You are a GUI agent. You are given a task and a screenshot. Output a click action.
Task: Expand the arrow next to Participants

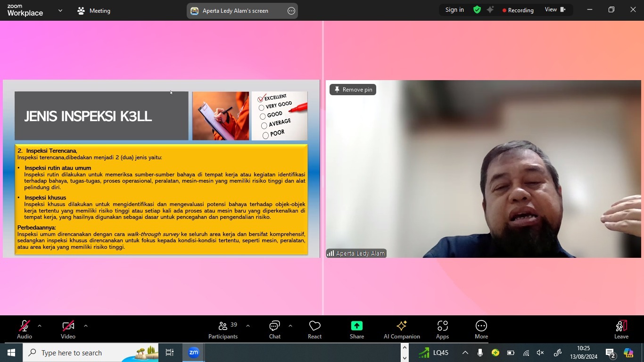[248, 326]
